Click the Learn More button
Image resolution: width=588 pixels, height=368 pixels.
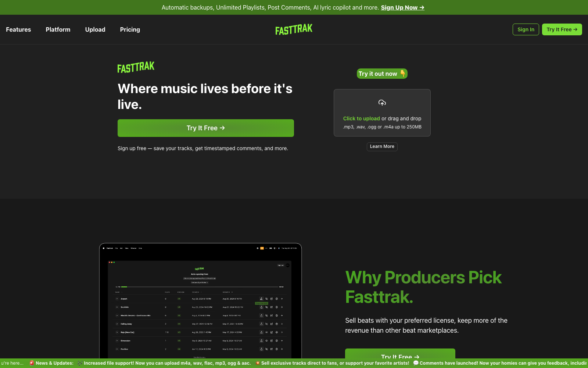click(x=382, y=146)
